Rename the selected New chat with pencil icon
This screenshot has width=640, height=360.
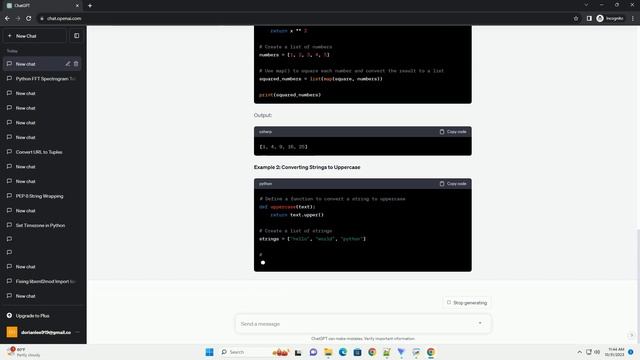[68, 64]
